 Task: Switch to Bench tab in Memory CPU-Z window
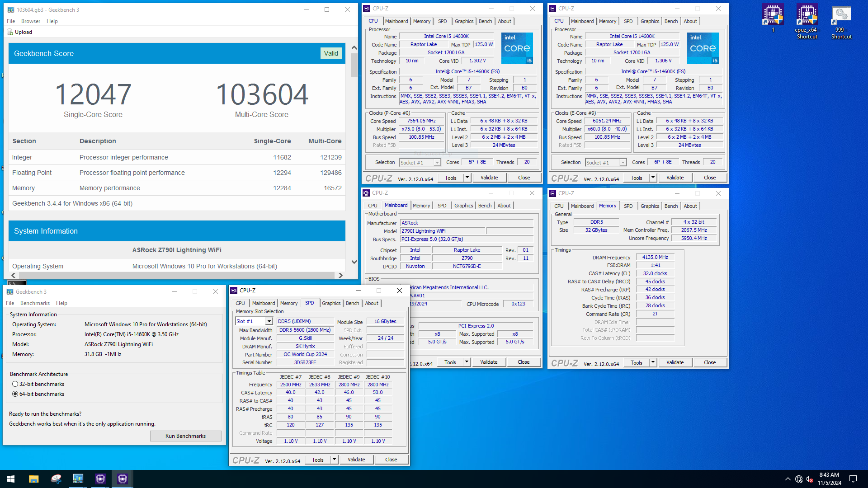(671, 206)
